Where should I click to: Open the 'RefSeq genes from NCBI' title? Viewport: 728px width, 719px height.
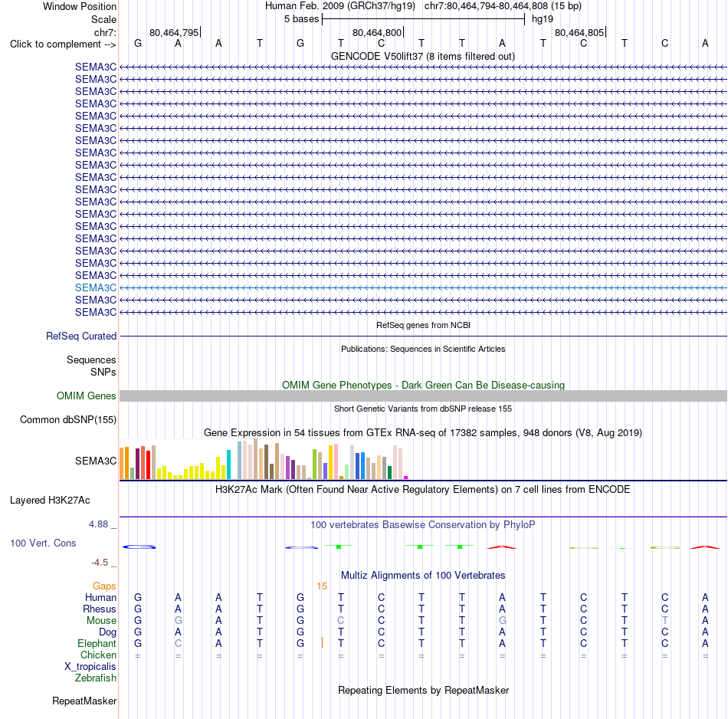pyautogui.click(x=423, y=325)
